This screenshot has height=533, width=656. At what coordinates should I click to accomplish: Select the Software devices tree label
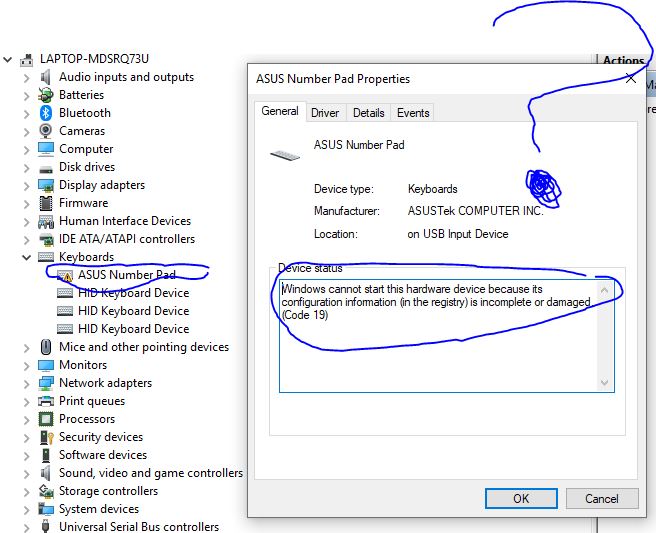(x=103, y=455)
